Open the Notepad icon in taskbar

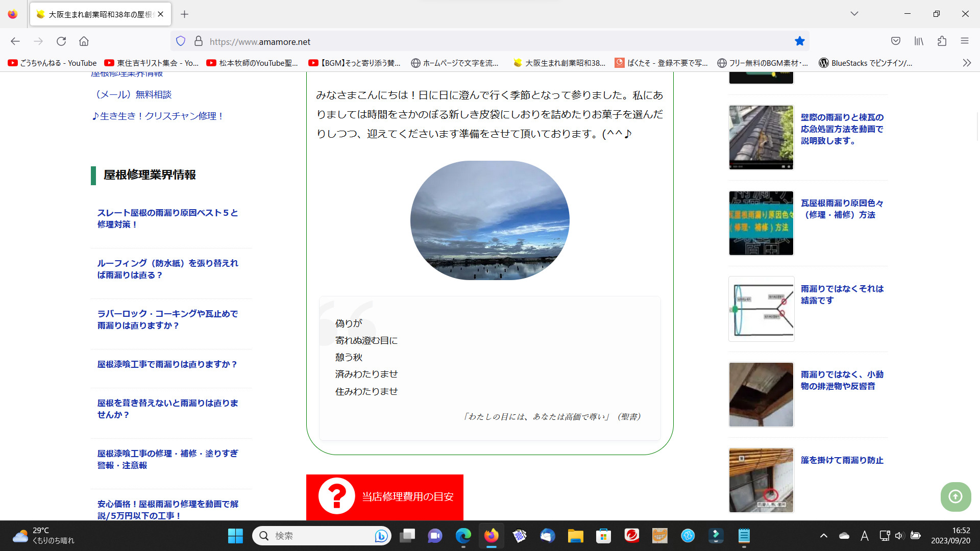[x=744, y=536]
